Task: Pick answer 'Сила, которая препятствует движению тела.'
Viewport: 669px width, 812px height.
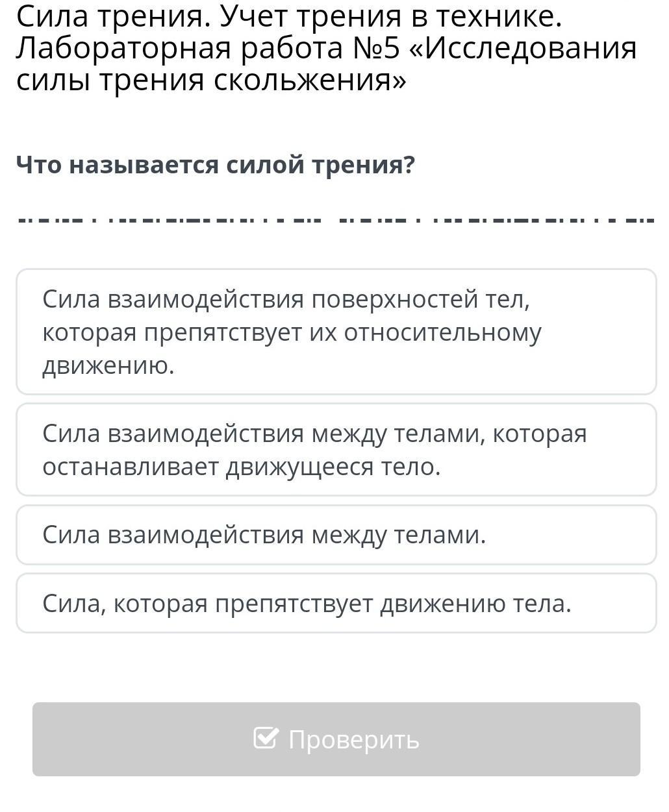Action: pos(336,604)
